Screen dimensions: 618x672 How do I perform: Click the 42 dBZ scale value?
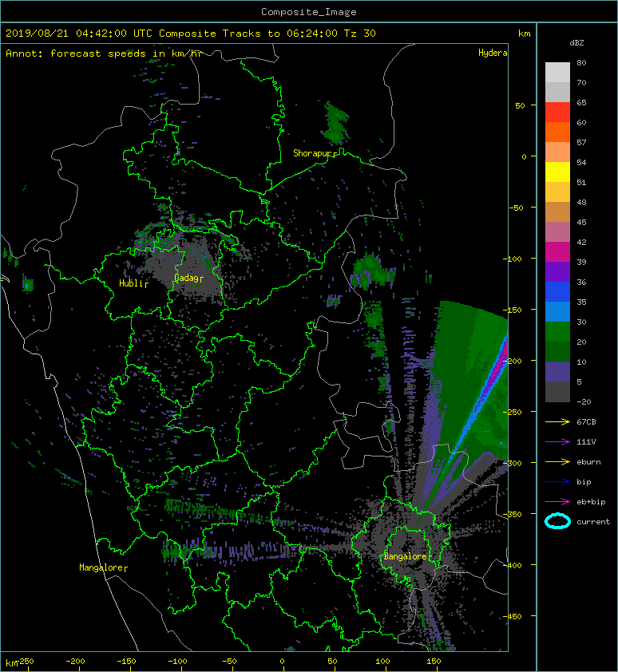[581, 242]
